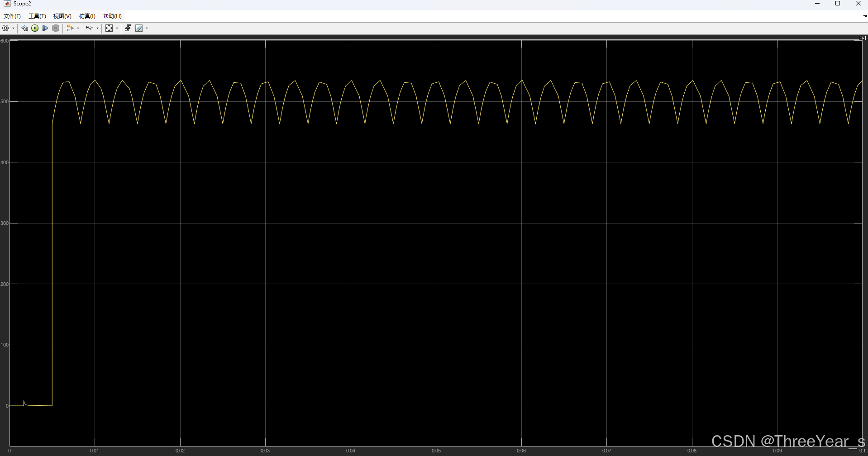Expand the configuration properties dropdown arrow
Image resolution: width=868 pixels, height=456 pixels.
coord(14,28)
